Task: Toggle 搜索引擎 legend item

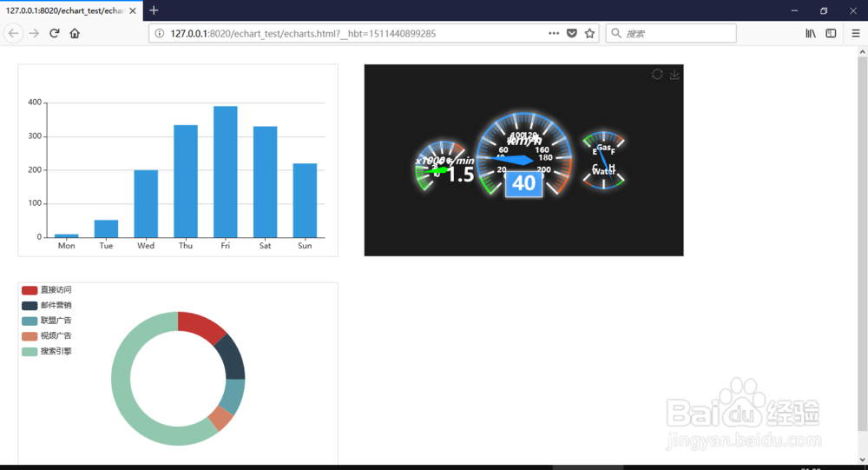Action: pos(47,351)
